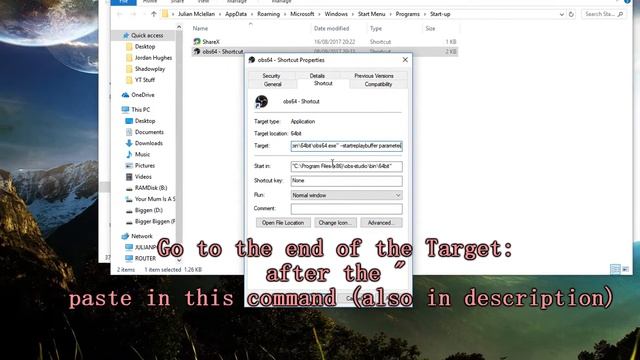The height and width of the screenshot is (360, 640).
Task: Click the Programs breadcrumb segment
Action: [x=407, y=14]
